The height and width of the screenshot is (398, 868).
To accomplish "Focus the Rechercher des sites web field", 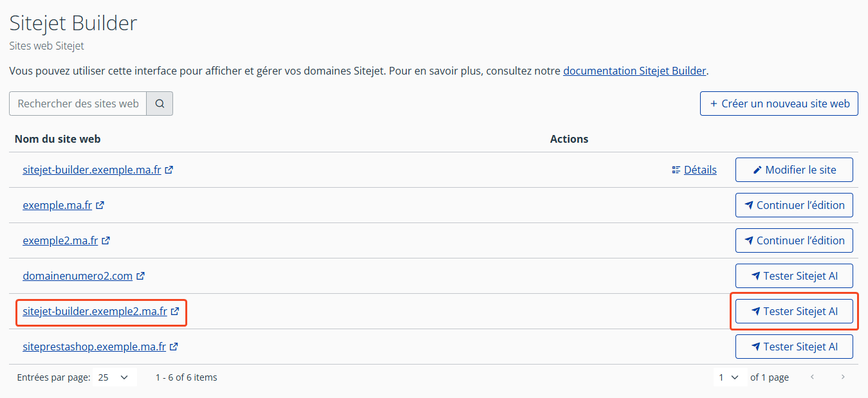I will point(78,104).
